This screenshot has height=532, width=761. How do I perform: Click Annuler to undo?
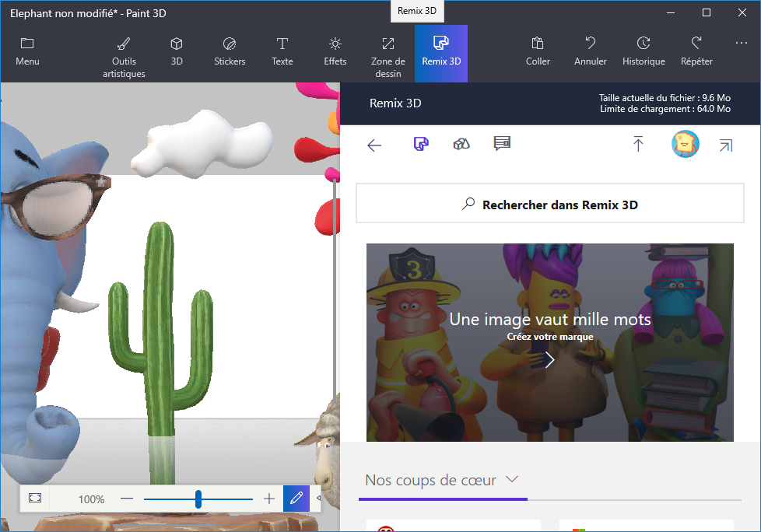coord(590,52)
